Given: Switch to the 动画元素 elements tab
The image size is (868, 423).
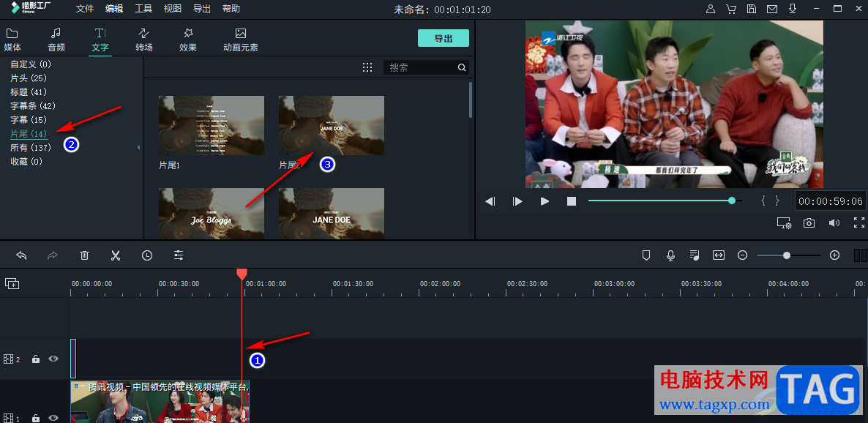Looking at the screenshot, I should coord(240,40).
